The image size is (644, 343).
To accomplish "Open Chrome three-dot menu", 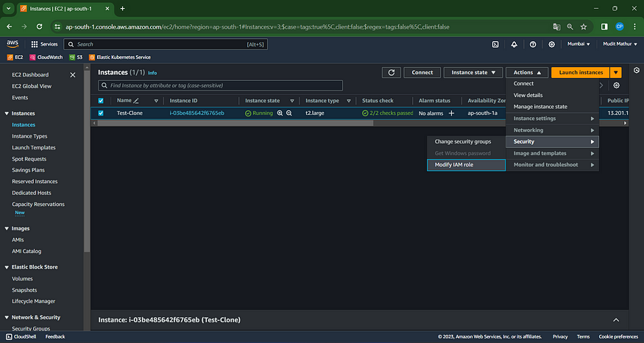I will 635,26.
